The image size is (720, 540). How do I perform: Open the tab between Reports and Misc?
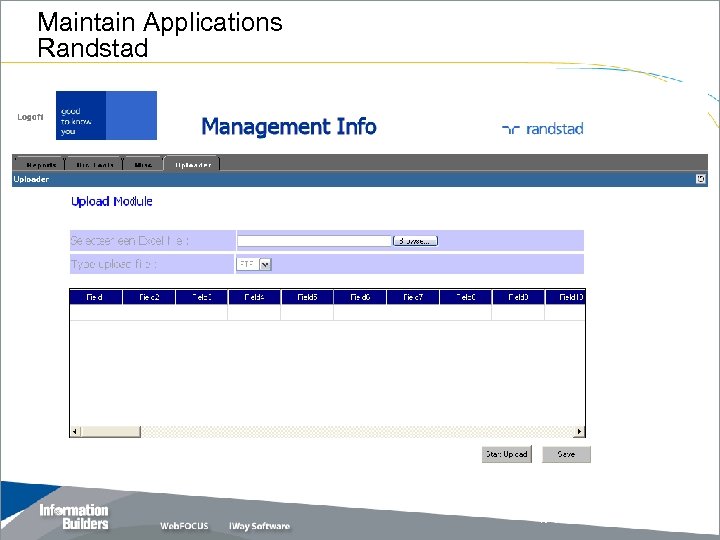[x=95, y=164]
